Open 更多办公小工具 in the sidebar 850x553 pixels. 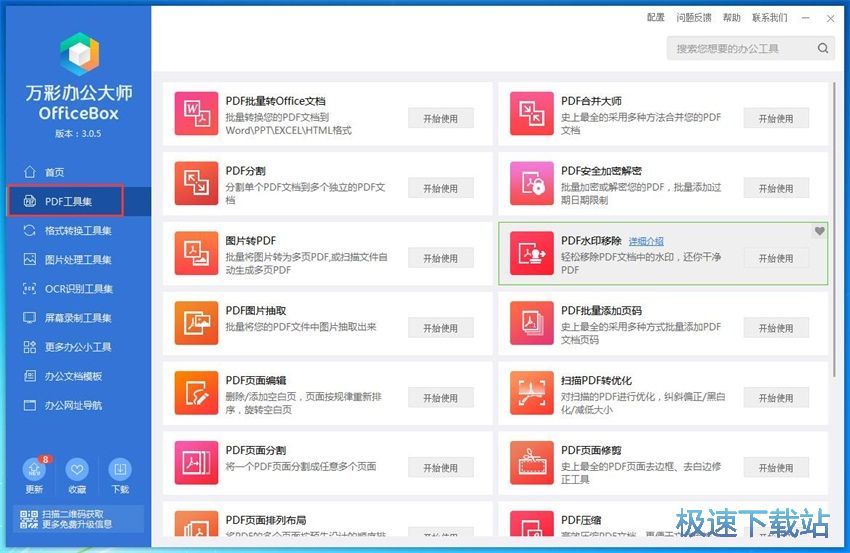click(x=79, y=347)
